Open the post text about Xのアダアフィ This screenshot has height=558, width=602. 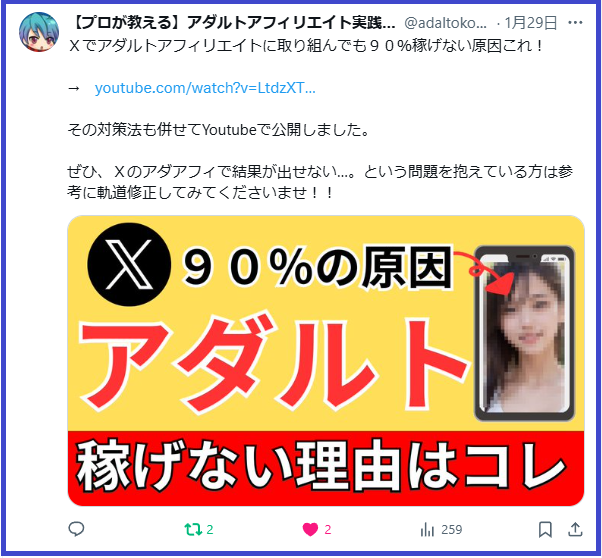(320, 182)
